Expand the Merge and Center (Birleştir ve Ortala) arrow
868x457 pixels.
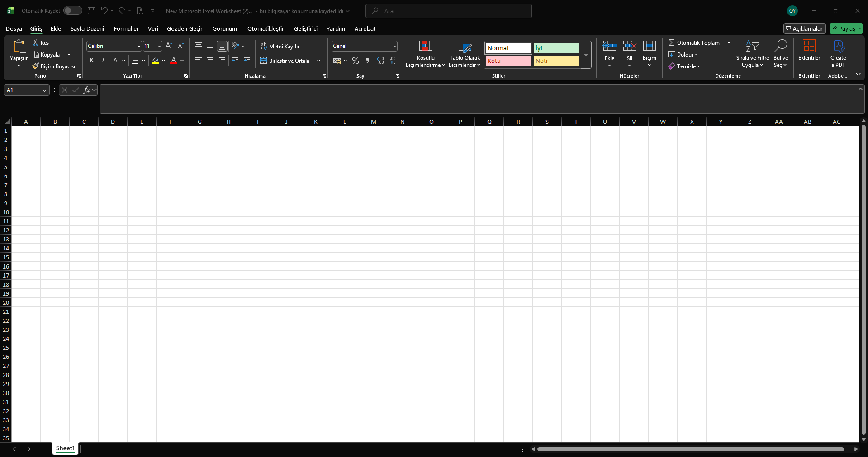click(x=319, y=61)
